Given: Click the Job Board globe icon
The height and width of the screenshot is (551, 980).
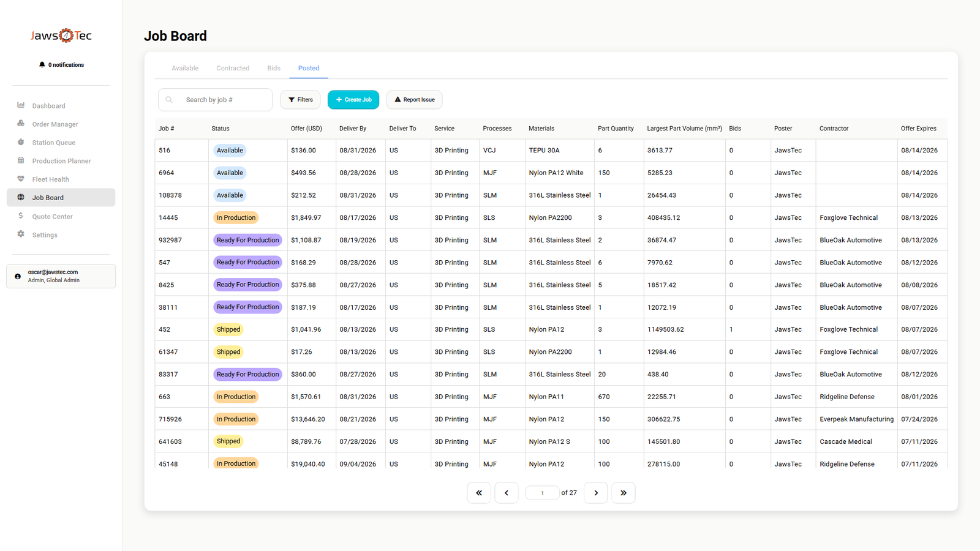Looking at the screenshot, I should click(x=21, y=197).
